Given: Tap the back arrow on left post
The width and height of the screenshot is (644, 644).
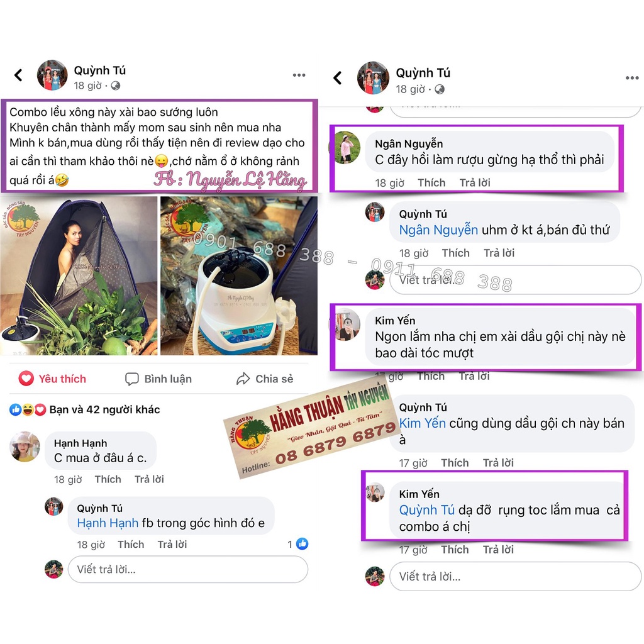Looking at the screenshot, I should (18, 75).
